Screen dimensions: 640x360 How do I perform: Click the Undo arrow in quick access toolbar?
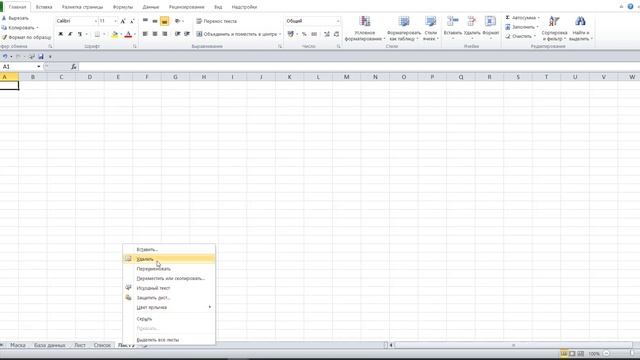(x=5, y=57)
